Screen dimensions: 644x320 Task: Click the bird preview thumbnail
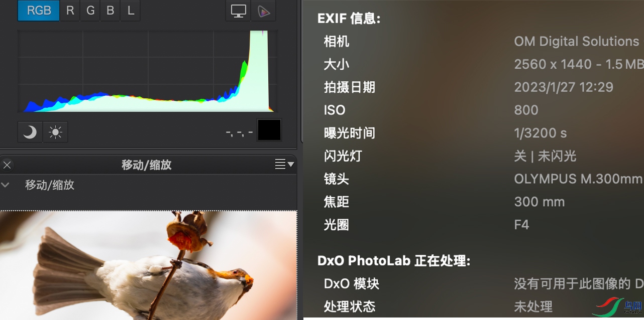click(x=148, y=265)
